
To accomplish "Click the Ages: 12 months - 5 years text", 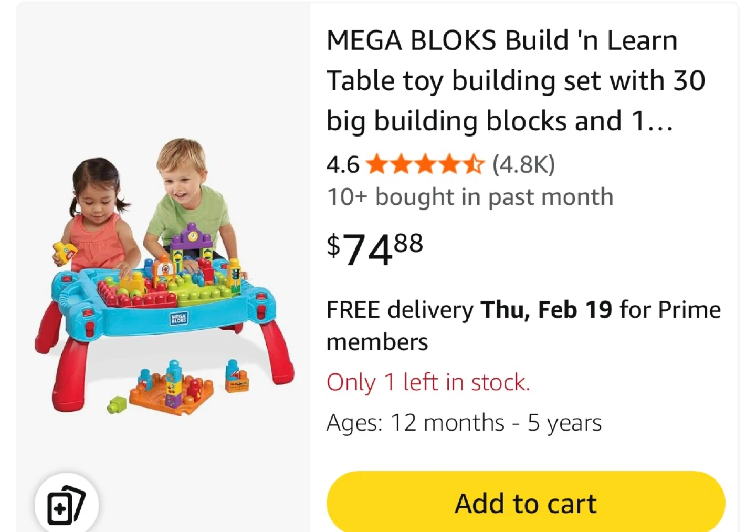I will [x=464, y=423].
